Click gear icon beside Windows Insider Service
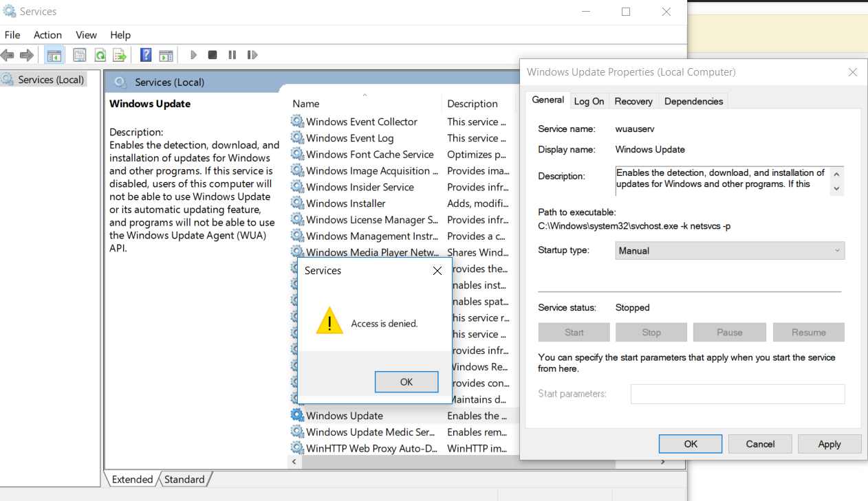 tap(297, 187)
